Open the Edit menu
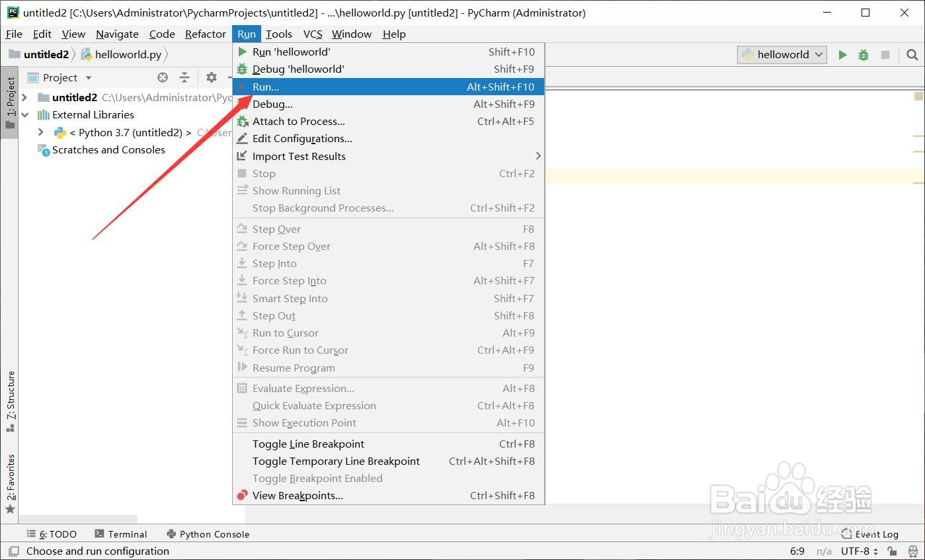Screen dimensions: 925x560 (42, 34)
